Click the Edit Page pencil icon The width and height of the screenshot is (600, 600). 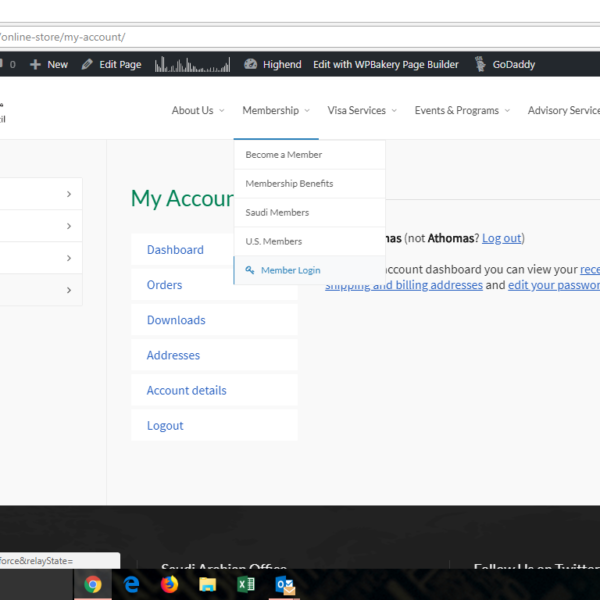coord(88,64)
